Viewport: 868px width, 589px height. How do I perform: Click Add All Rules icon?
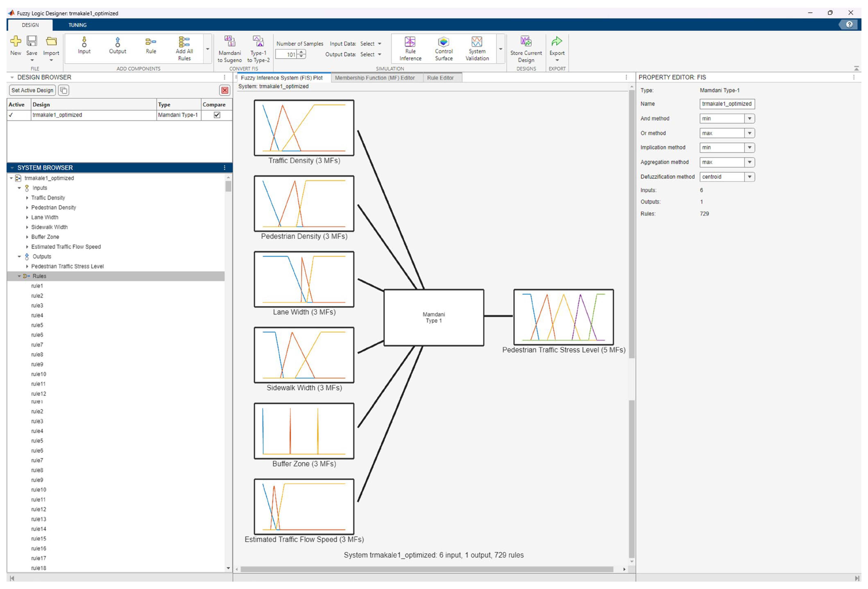(x=184, y=42)
